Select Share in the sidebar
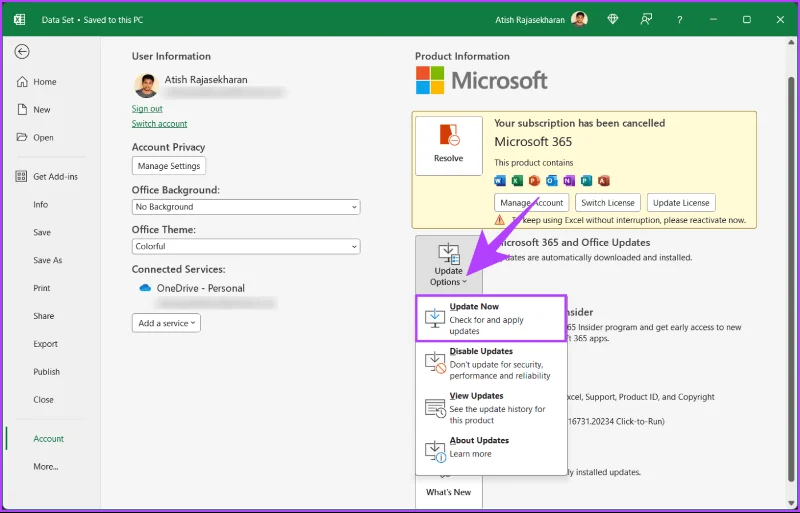Image resolution: width=800 pixels, height=513 pixels. (43, 316)
